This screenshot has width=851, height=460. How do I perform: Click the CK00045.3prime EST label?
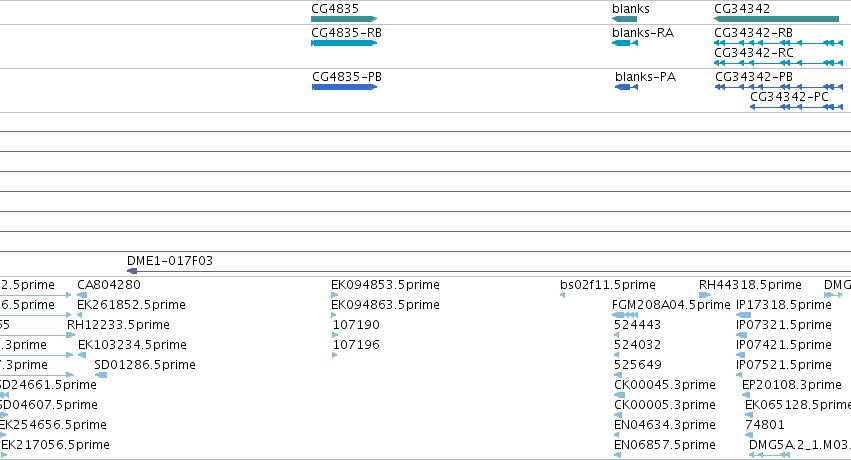[665, 385]
